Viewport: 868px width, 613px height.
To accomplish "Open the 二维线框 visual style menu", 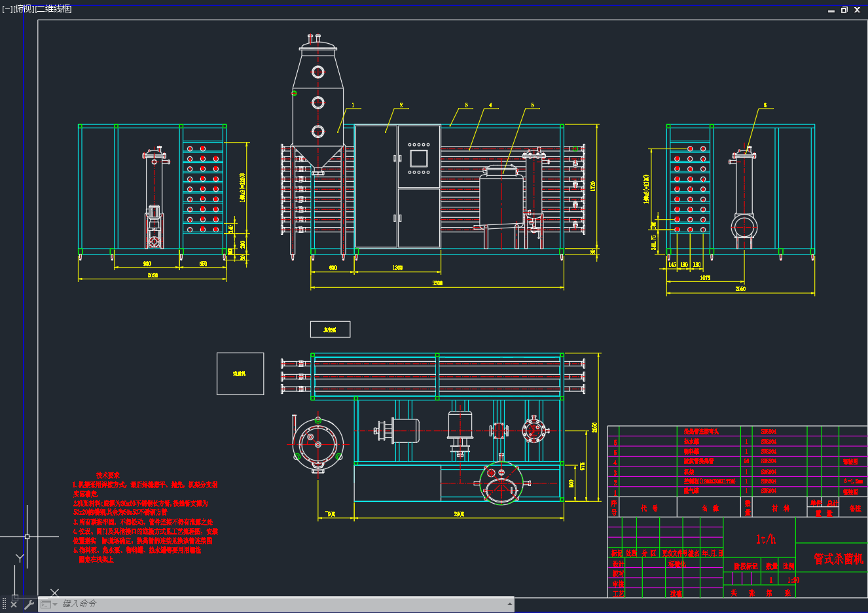I will [x=53, y=9].
